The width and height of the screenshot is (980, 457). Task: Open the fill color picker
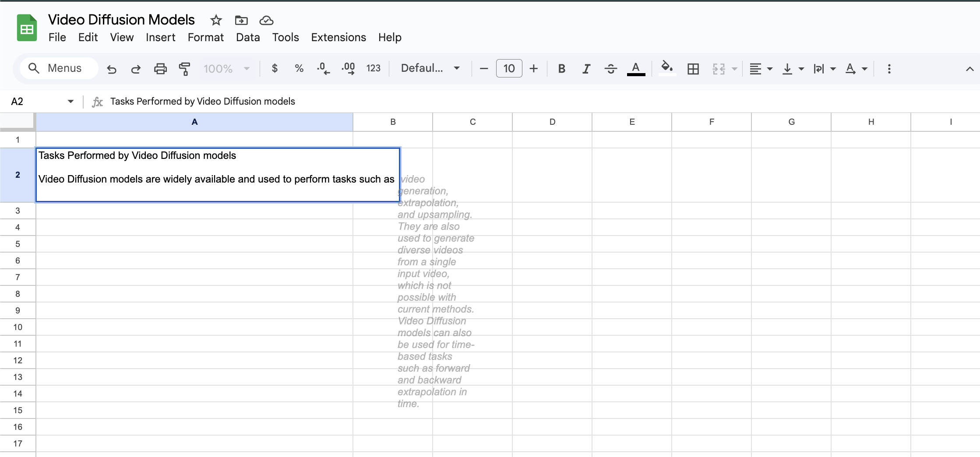coord(666,68)
